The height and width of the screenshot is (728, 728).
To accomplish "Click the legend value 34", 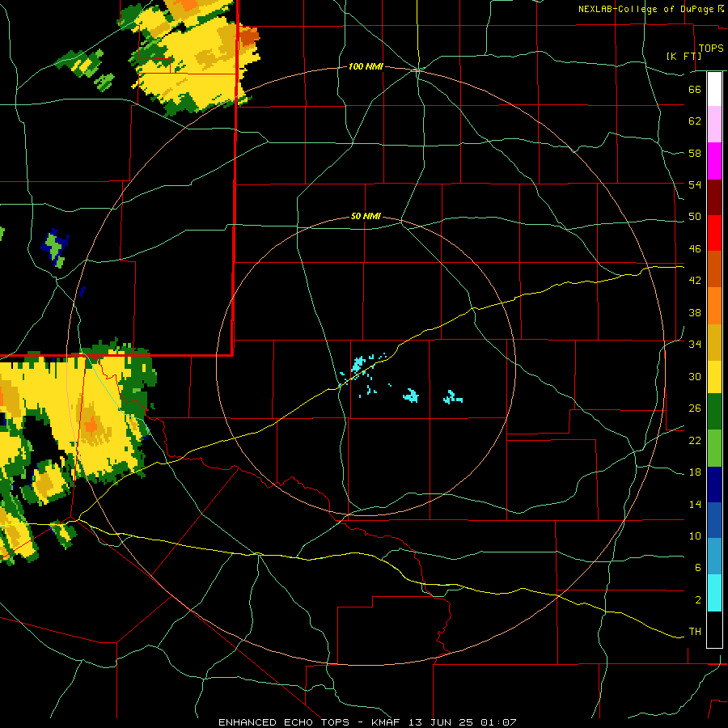I will pyautogui.click(x=695, y=344).
